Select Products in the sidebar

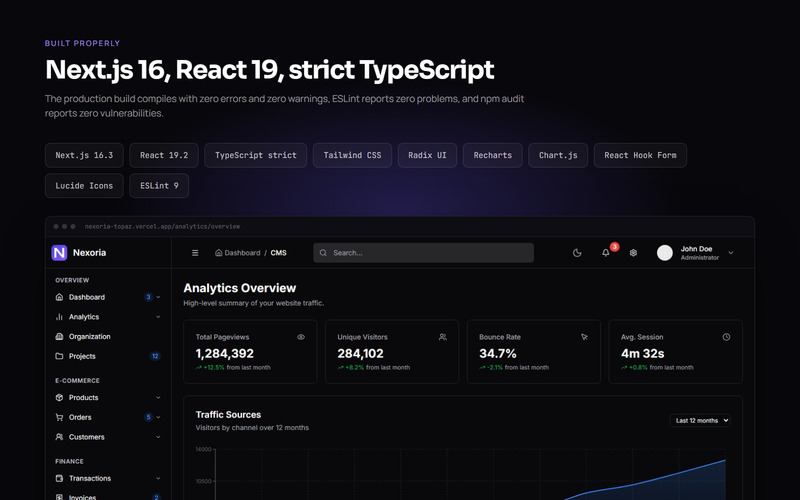tap(108, 397)
